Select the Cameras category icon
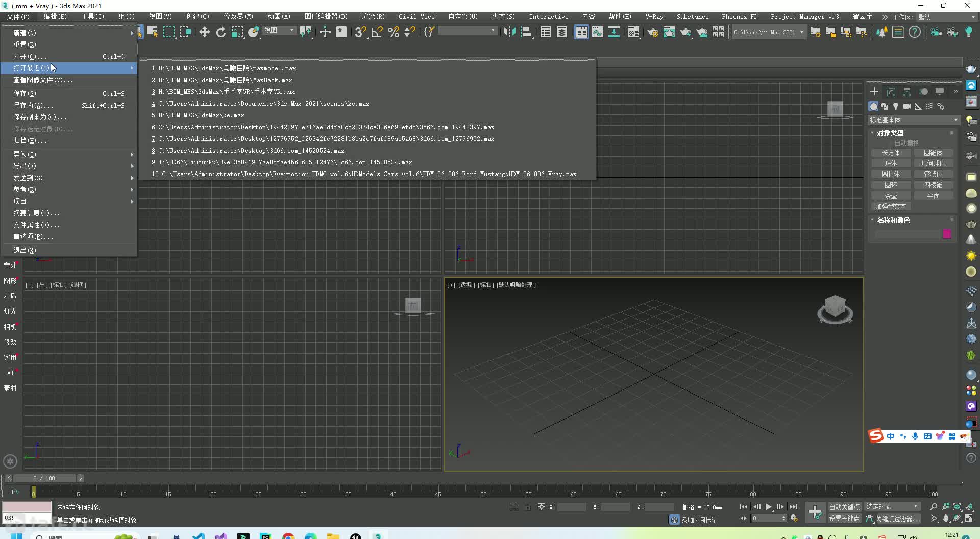This screenshot has width=980, height=539. [x=907, y=106]
